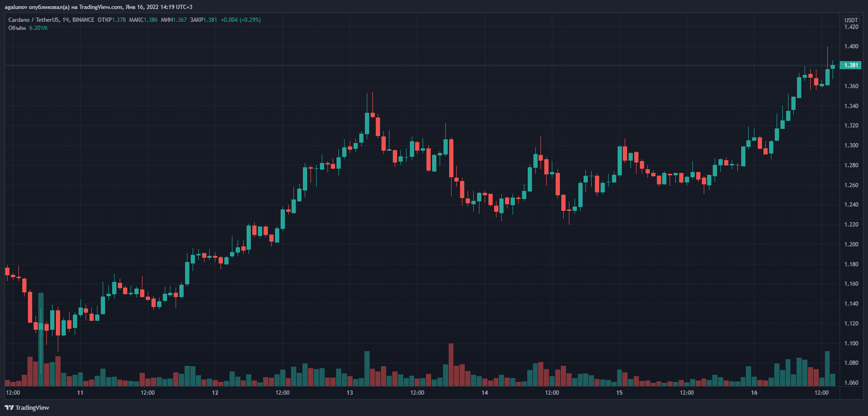Viewport: 868px width, 416px height.
Task: Click the +0.004 (+0.29%) change value
Action: tap(240, 20)
